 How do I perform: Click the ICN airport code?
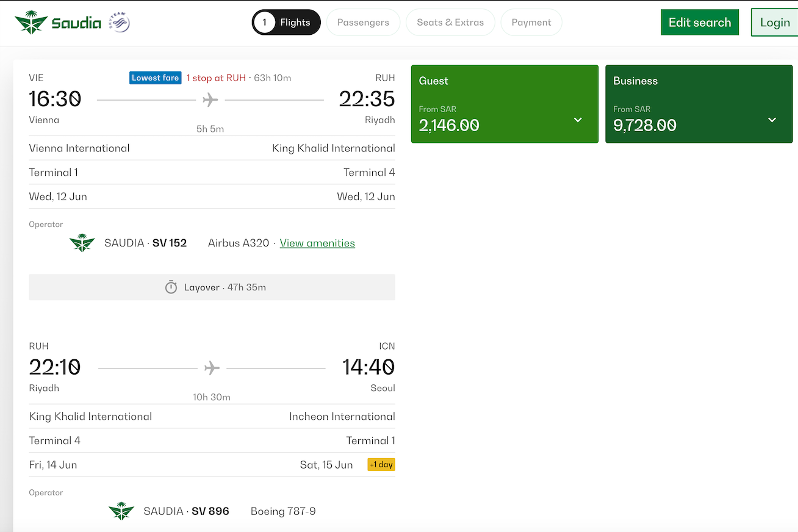point(387,347)
